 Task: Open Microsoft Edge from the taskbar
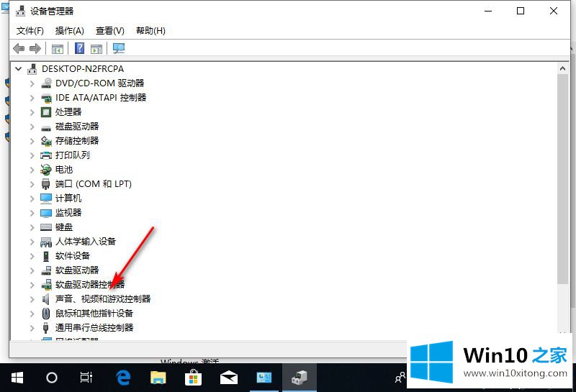point(123,378)
